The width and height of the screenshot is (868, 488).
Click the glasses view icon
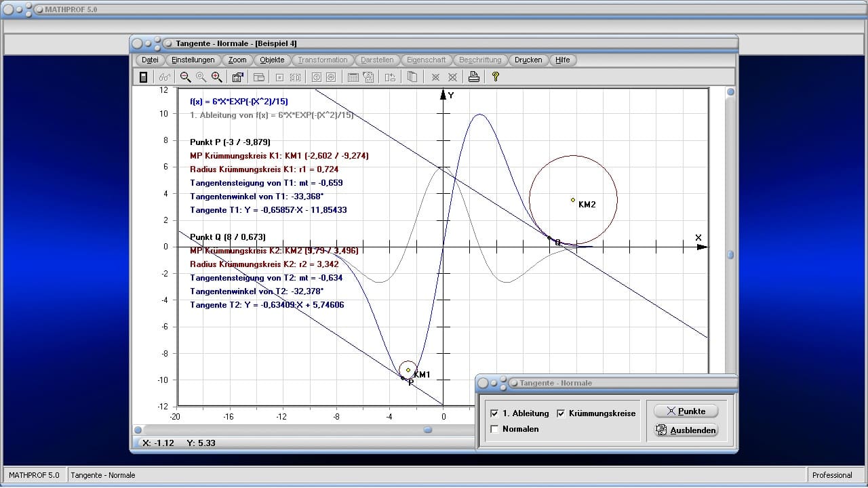[165, 77]
